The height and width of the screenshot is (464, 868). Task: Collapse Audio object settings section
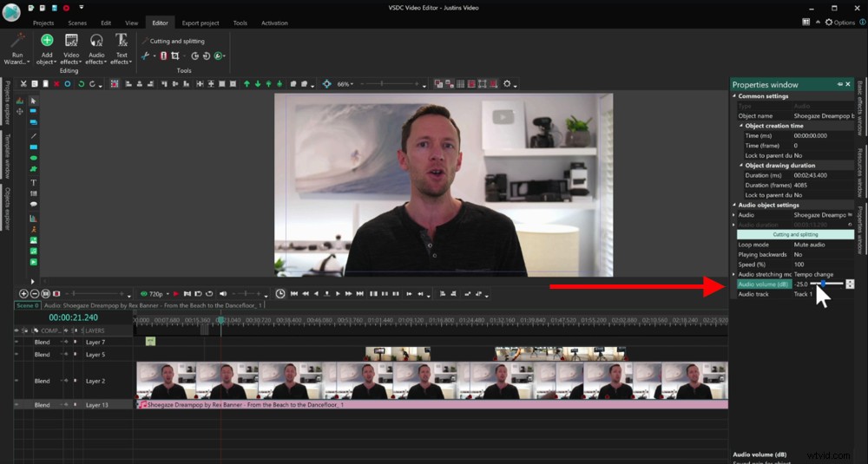pyautogui.click(x=734, y=206)
